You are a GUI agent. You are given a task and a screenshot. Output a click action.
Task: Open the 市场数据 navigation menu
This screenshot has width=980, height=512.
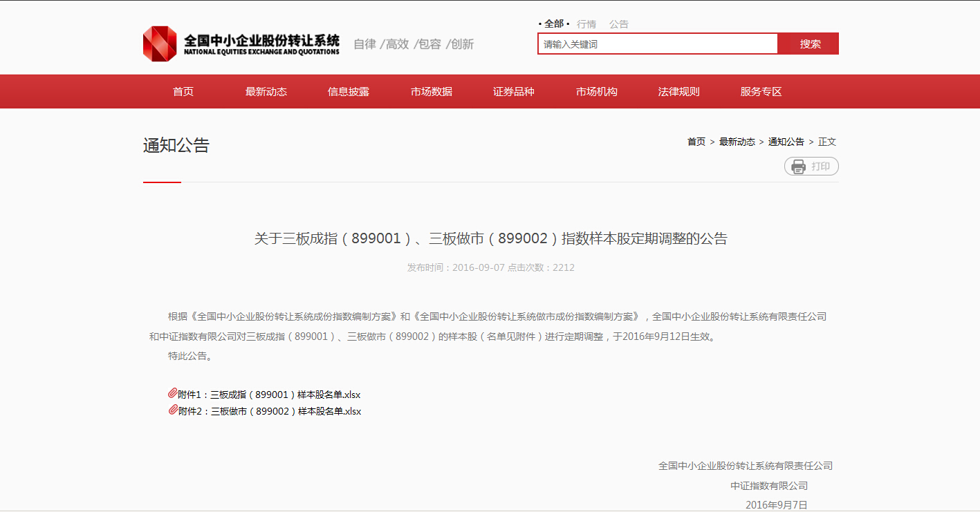(x=432, y=92)
